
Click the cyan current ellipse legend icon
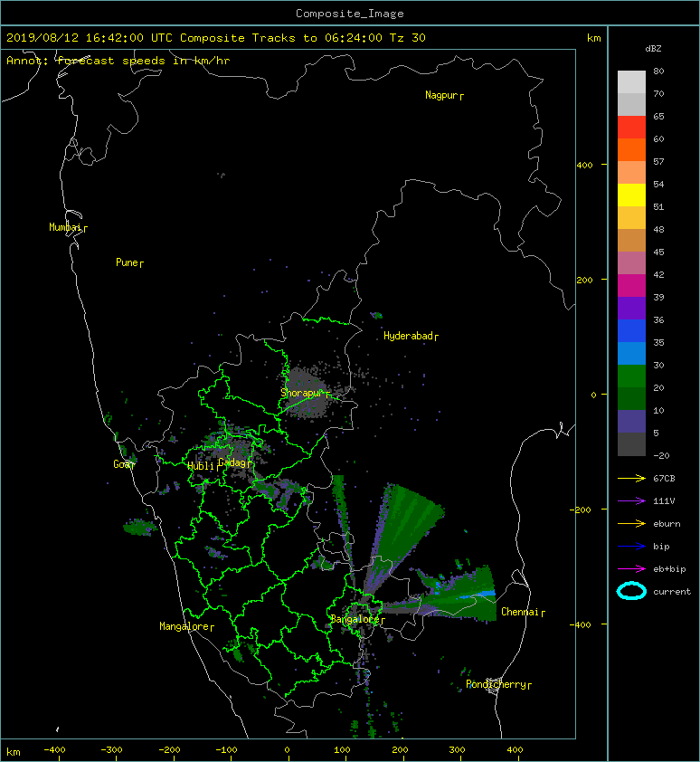click(x=631, y=591)
